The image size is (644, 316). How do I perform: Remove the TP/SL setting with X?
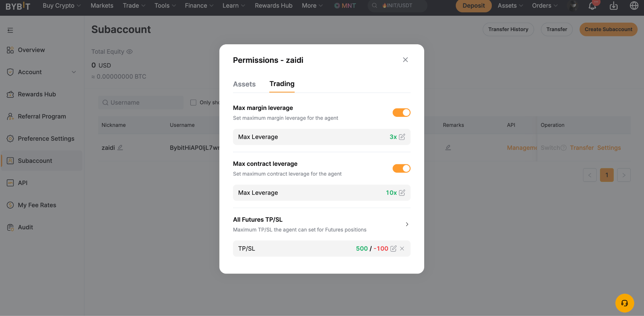pos(402,249)
